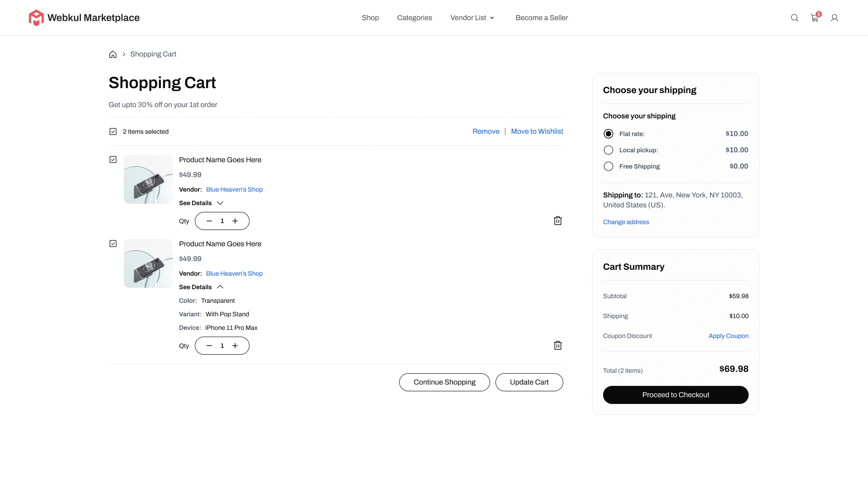Image resolution: width=868 pixels, height=488 pixels.
Task: Open first product's Blue Heaven's Shop vendor link
Action: 234,189
